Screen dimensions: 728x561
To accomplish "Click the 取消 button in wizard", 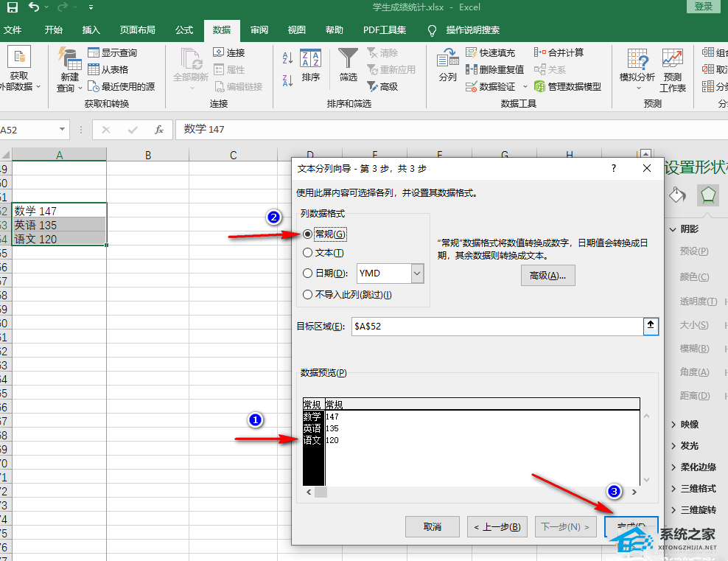I will pyautogui.click(x=433, y=526).
